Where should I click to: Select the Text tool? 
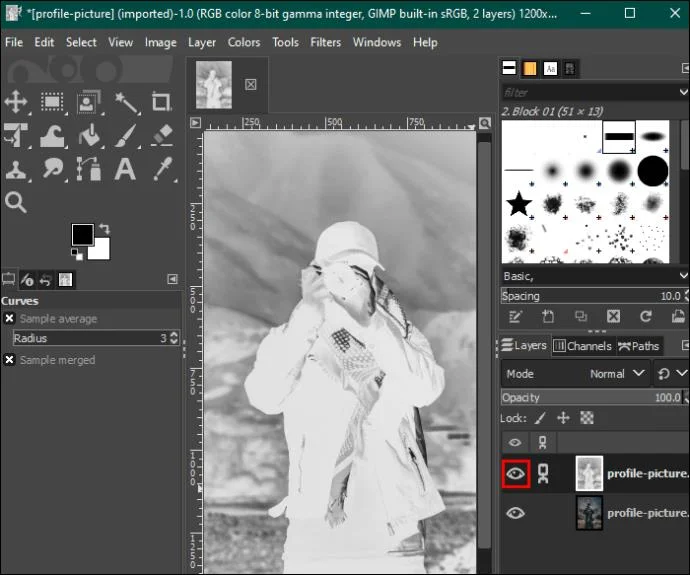tap(125, 169)
